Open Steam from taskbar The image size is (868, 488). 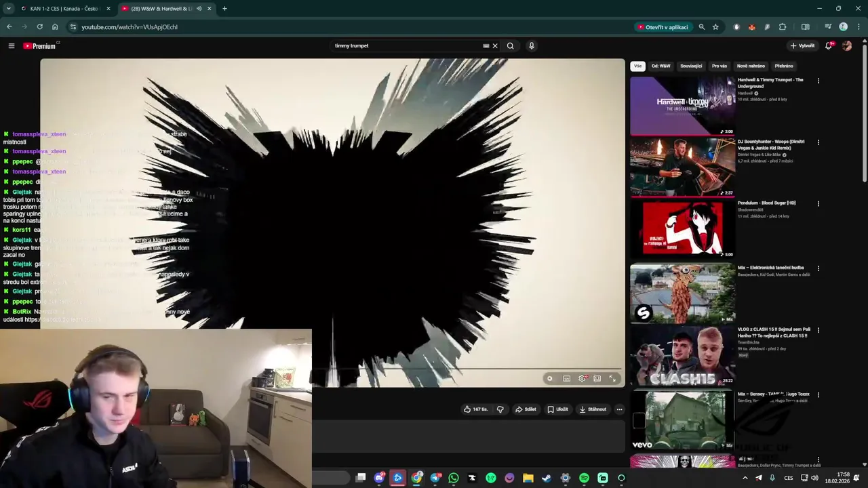[x=547, y=478]
